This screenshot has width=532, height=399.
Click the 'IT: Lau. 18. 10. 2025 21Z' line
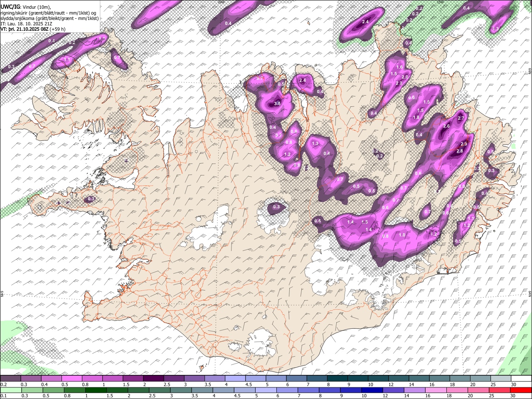[x=26, y=24]
